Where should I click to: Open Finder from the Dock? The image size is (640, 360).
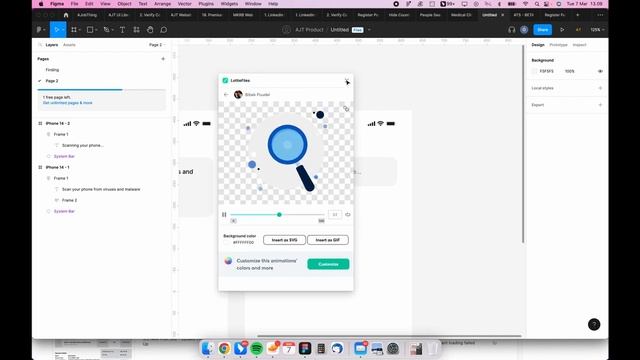[208, 349]
